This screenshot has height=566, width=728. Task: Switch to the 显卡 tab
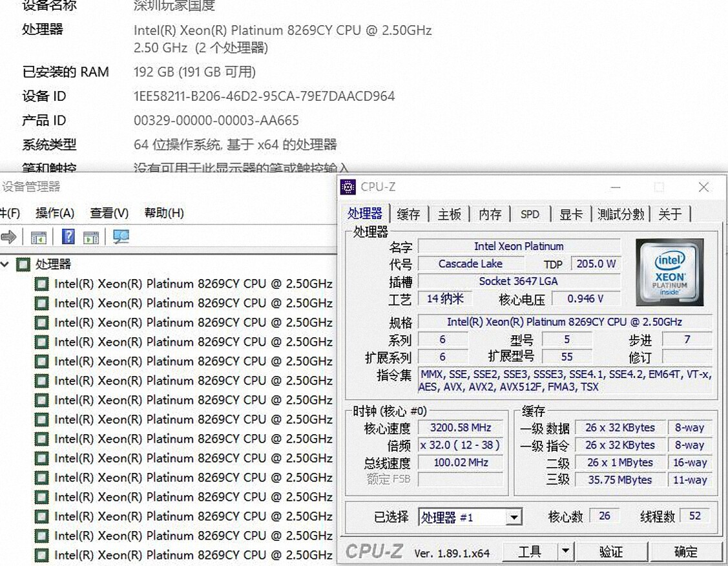pos(570,215)
